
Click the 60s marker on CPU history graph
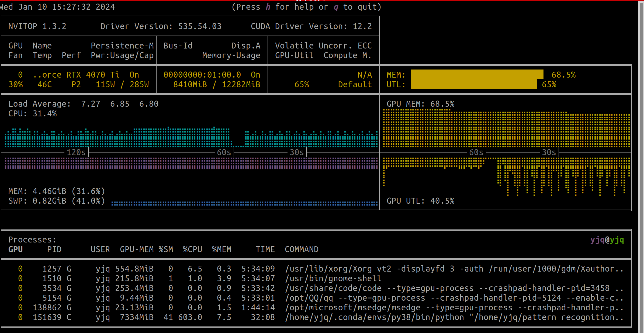pyautogui.click(x=224, y=152)
